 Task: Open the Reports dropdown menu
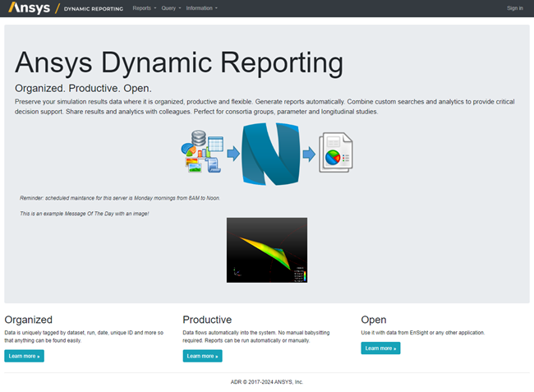(144, 8)
